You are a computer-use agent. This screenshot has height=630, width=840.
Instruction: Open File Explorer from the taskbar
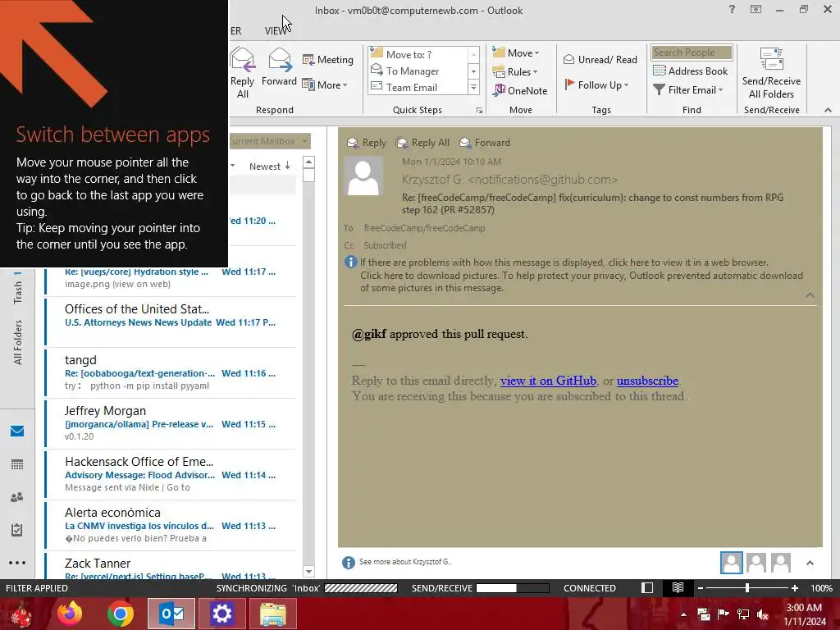click(272, 614)
